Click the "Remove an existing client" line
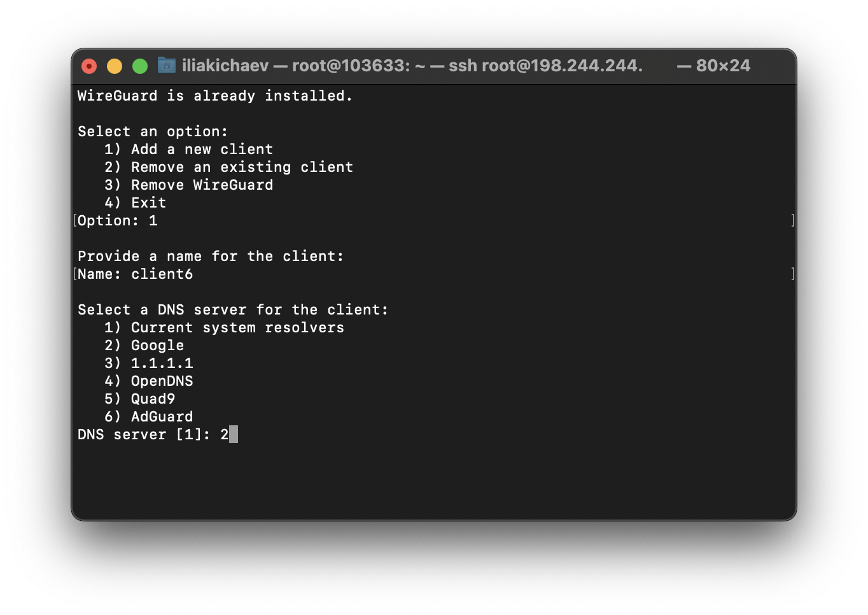This screenshot has height=615, width=868. [x=242, y=167]
